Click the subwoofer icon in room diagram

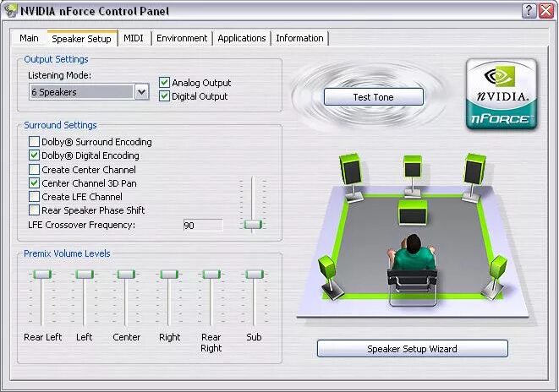[x=413, y=212]
